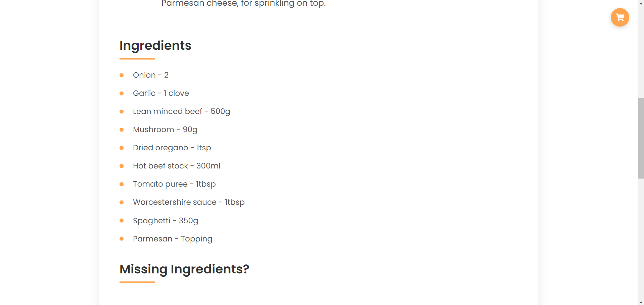Image resolution: width=644 pixels, height=305 pixels.
Task: Click the scrollbar down arrow
Action: tap(641, 302)
